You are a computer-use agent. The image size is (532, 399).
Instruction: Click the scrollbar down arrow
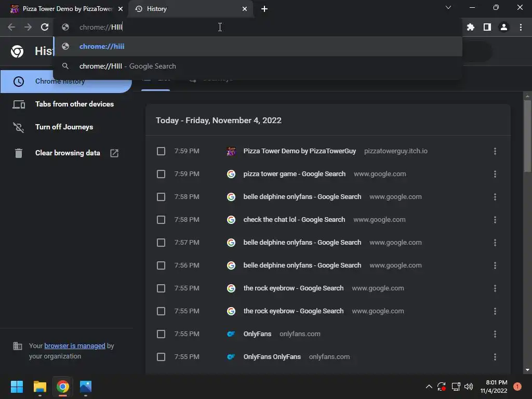tap(527, 370)
